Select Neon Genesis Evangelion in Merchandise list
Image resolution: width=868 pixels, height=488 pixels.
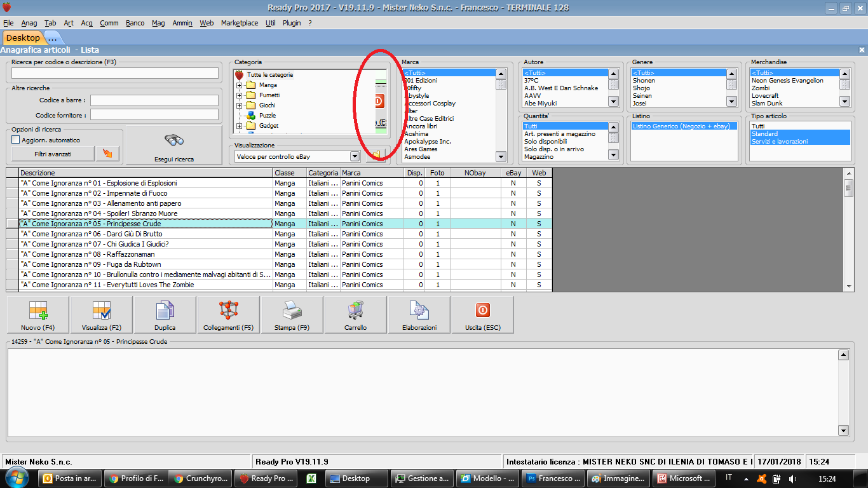787,81
